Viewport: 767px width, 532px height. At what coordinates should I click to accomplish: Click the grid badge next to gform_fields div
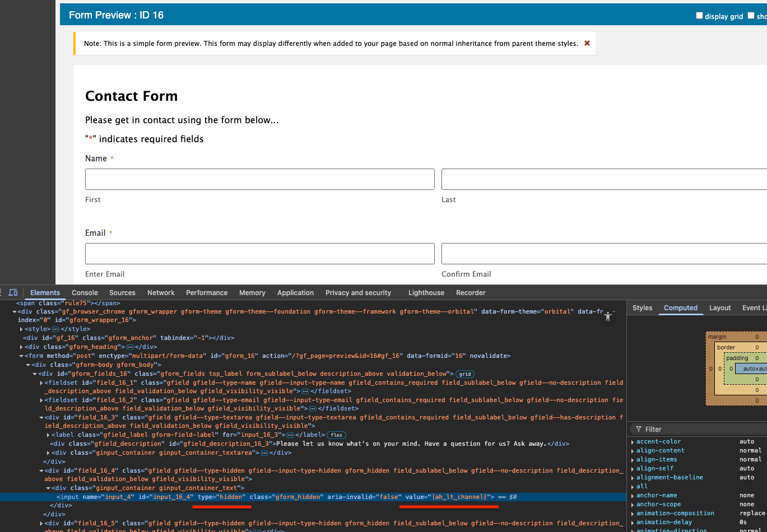464,374
